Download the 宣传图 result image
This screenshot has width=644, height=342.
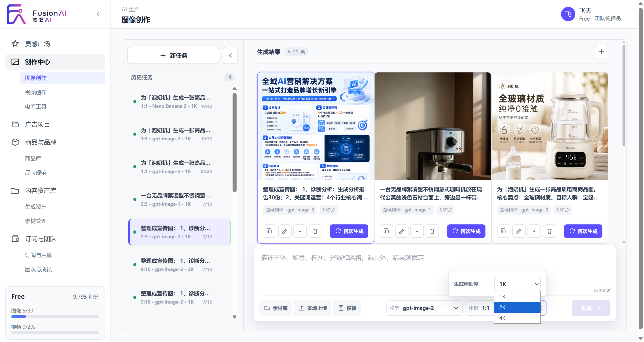coord(300,231)
